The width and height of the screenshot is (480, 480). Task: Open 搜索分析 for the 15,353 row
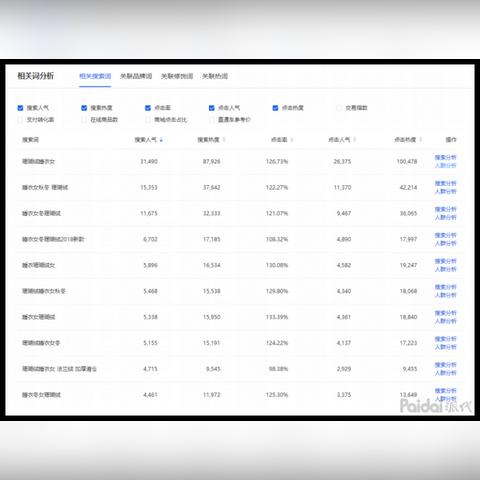tap(445, 183)
